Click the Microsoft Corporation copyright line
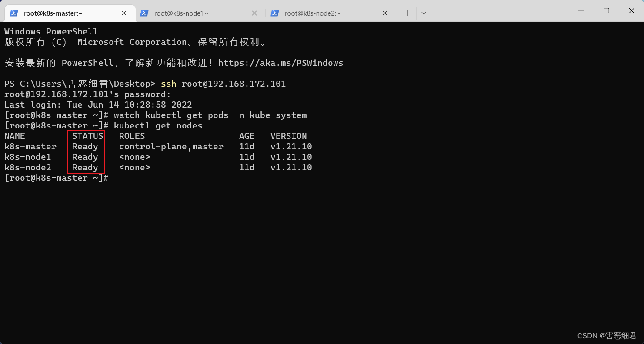Screen dimensions: 644x344 (135, 42)
